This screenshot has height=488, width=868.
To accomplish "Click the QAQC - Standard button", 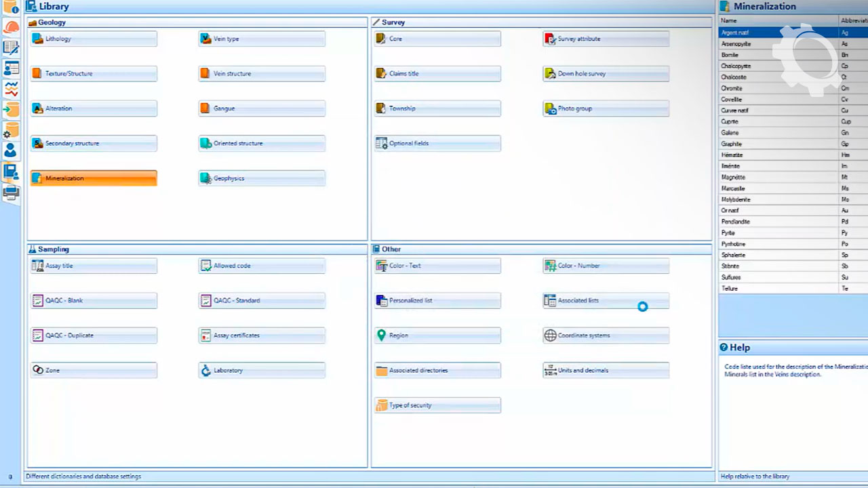I will pos(262,301).
